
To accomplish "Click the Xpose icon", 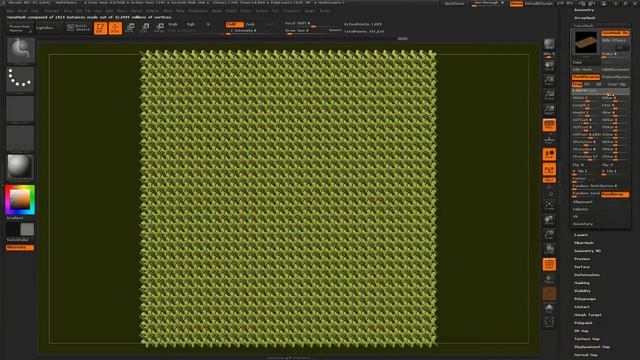I will point(549,322).
